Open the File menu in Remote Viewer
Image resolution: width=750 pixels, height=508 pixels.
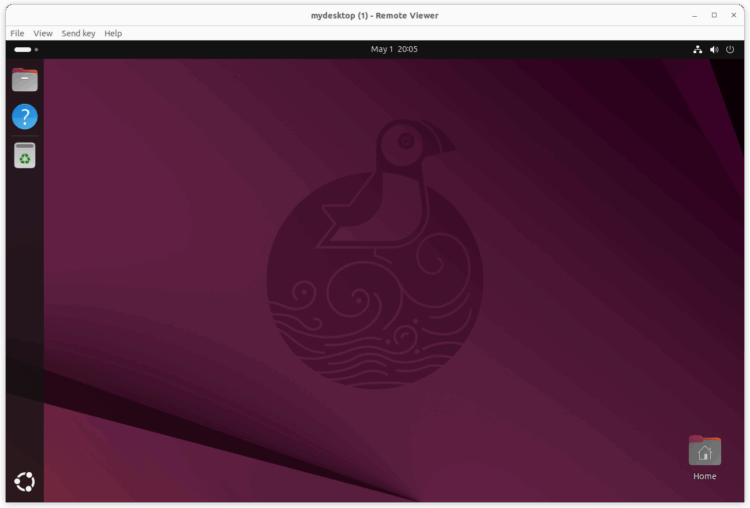[17, 33]
